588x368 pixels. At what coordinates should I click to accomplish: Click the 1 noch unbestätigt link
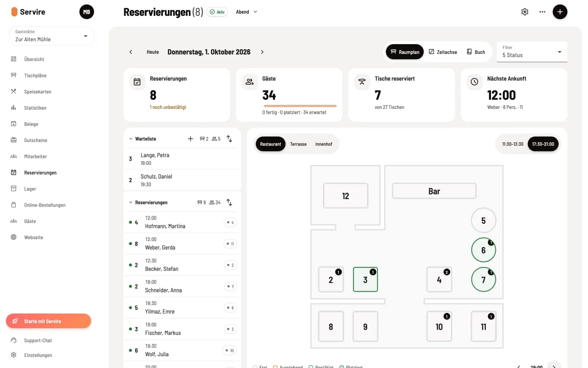tap(168, 107)
